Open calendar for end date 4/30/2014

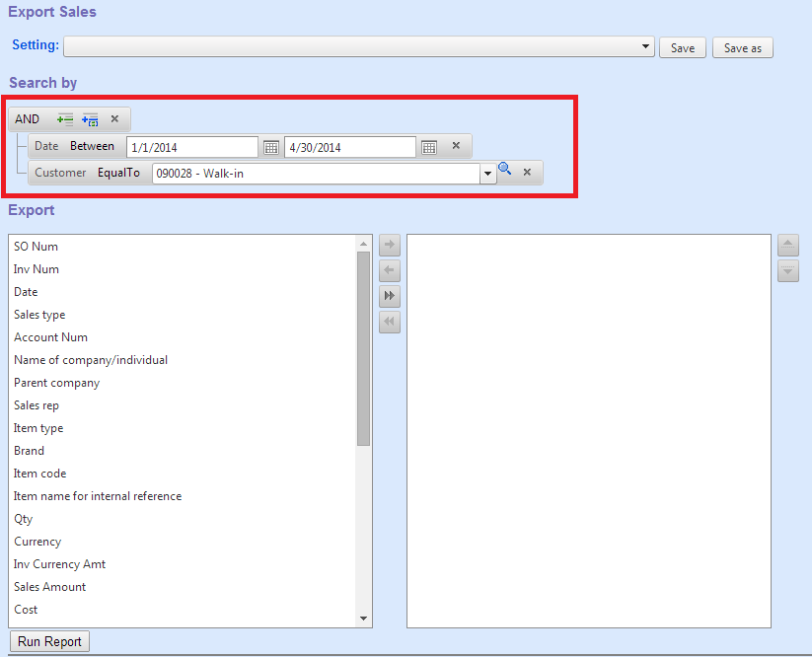[429, 147]
